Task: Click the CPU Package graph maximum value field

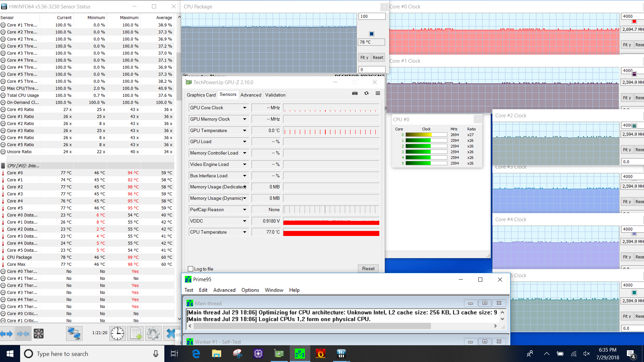Action: coord(372,16)
